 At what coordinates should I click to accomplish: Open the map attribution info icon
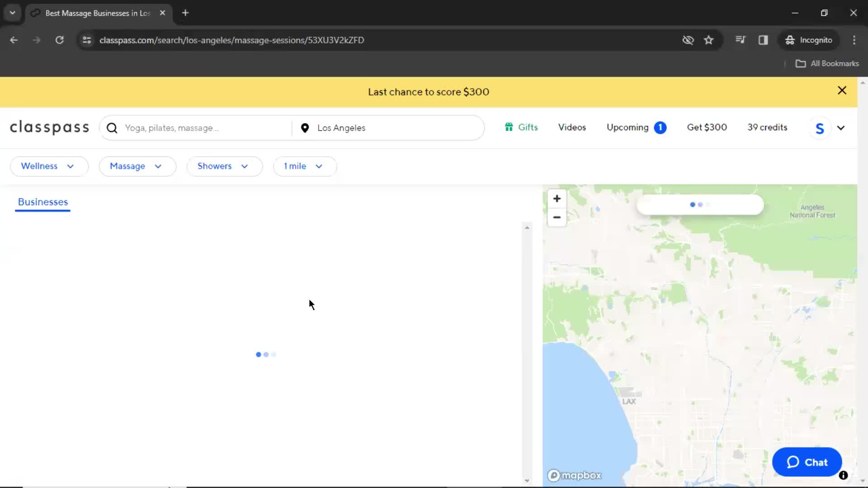[843, 475]
